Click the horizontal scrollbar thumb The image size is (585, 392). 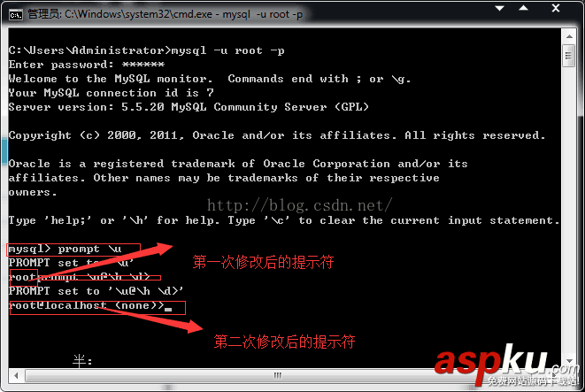278,375
